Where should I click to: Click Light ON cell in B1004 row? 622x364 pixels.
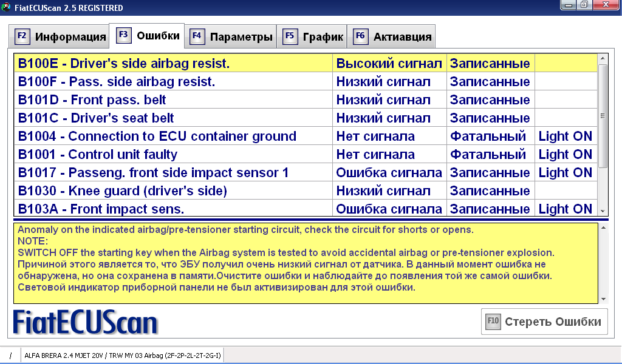(566, 136)
